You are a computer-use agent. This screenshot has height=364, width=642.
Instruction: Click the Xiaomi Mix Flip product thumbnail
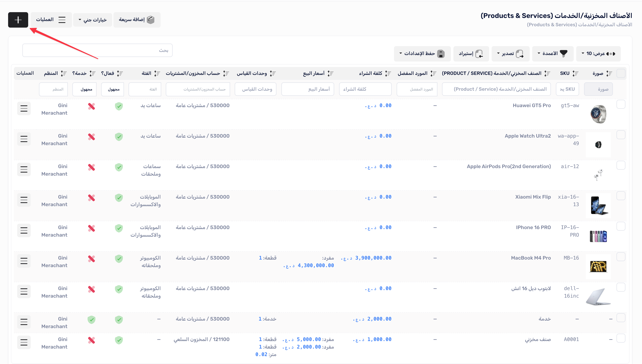point(598,206)
